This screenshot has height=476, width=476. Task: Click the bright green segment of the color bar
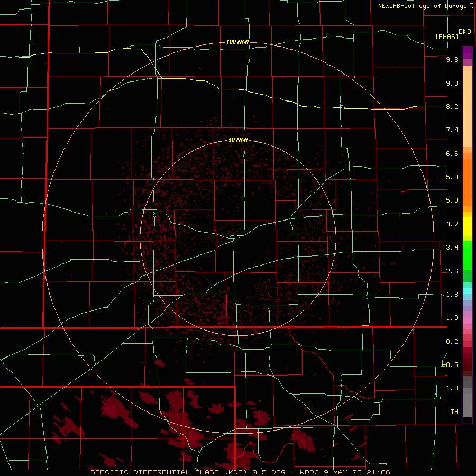467,255
